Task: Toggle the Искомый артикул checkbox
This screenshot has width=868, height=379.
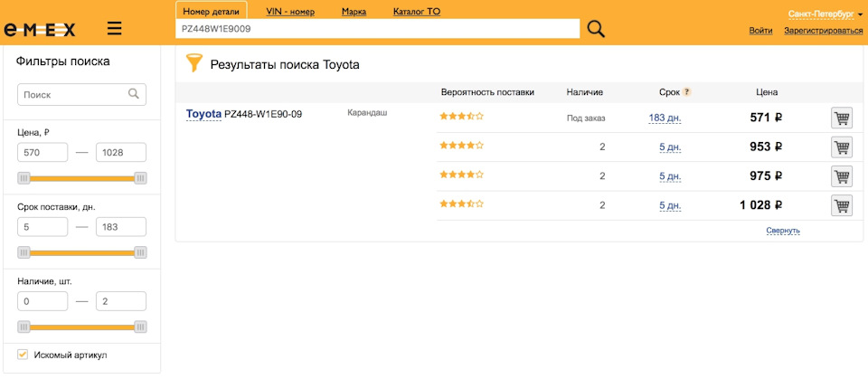Action: [22, 354]
